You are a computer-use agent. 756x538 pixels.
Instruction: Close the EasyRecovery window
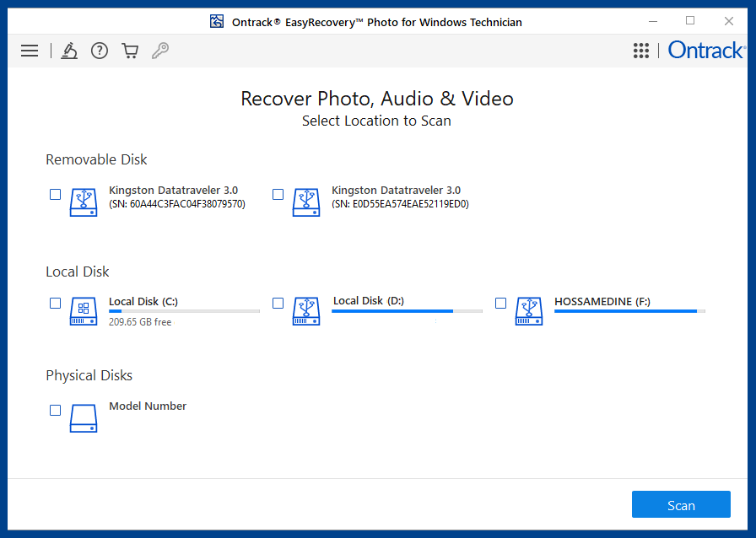point(728,21)
